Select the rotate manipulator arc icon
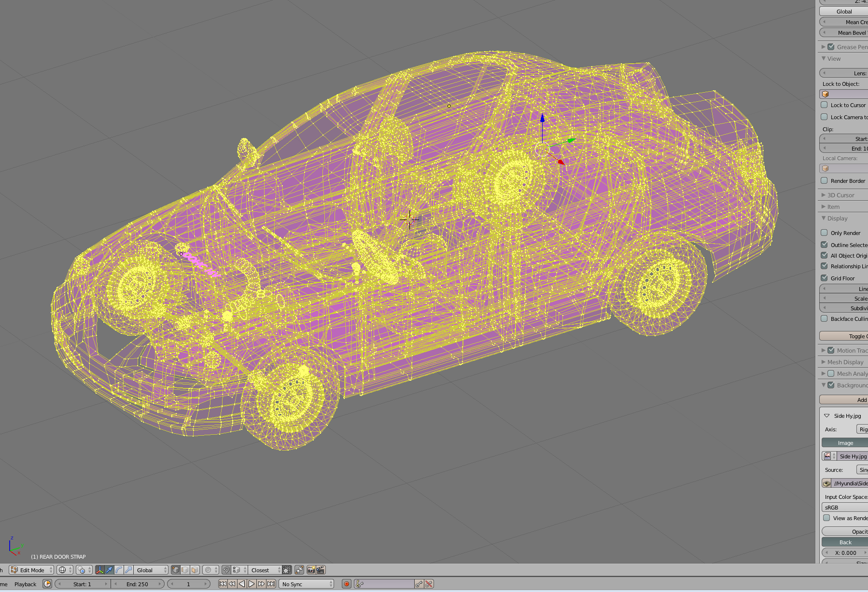Screen dimensions: 868x592 point(119,570)
